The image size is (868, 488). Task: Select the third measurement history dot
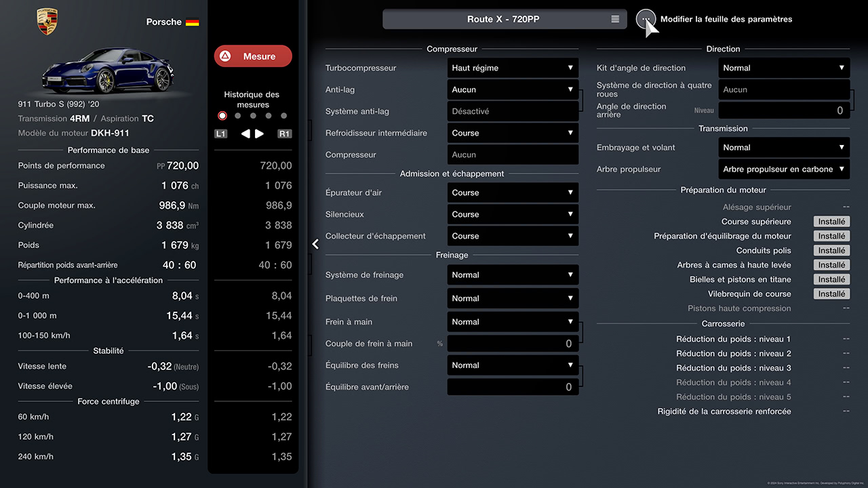tap(253, 116)
